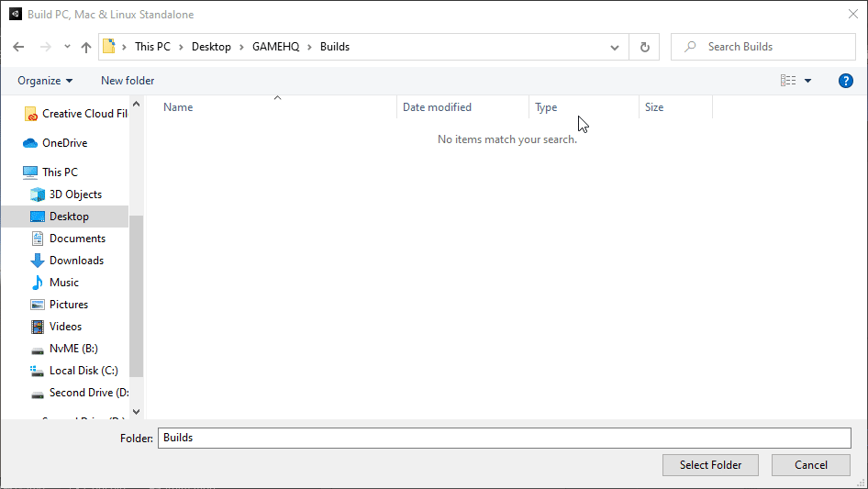The image size is (868, 489).
Task: Click navigation pane scroll up arrow
Action: coord(136,104)
